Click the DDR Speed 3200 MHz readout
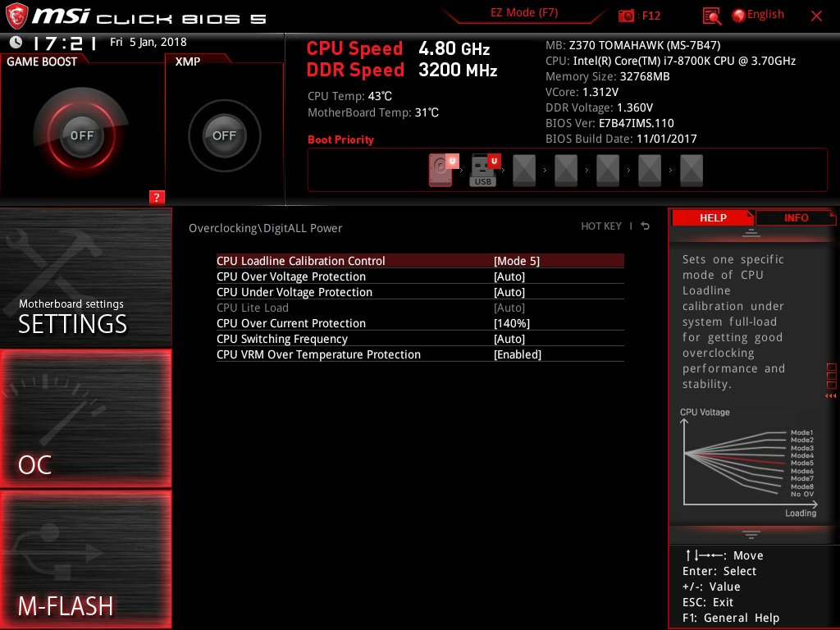The image size is (840, 630). click(402, 71)
